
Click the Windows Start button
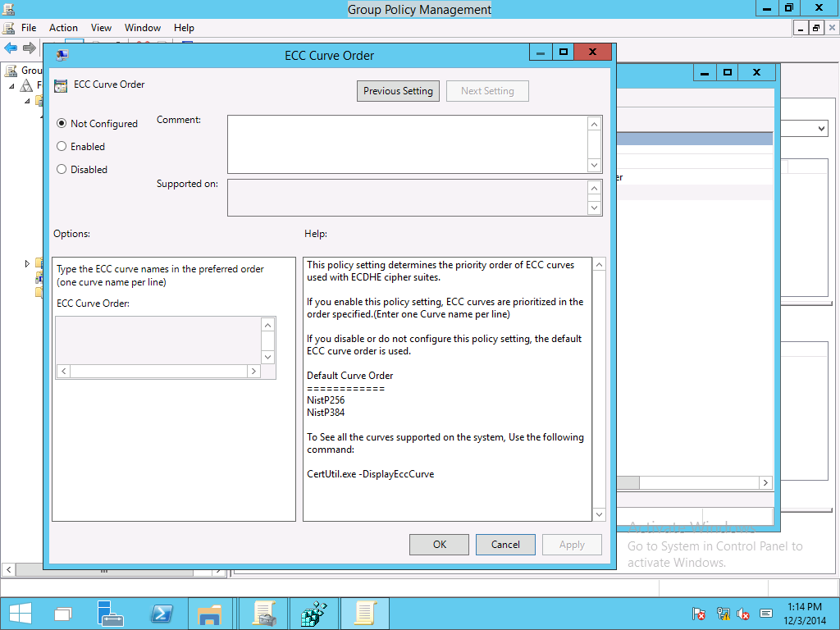[x=20, y=613]
